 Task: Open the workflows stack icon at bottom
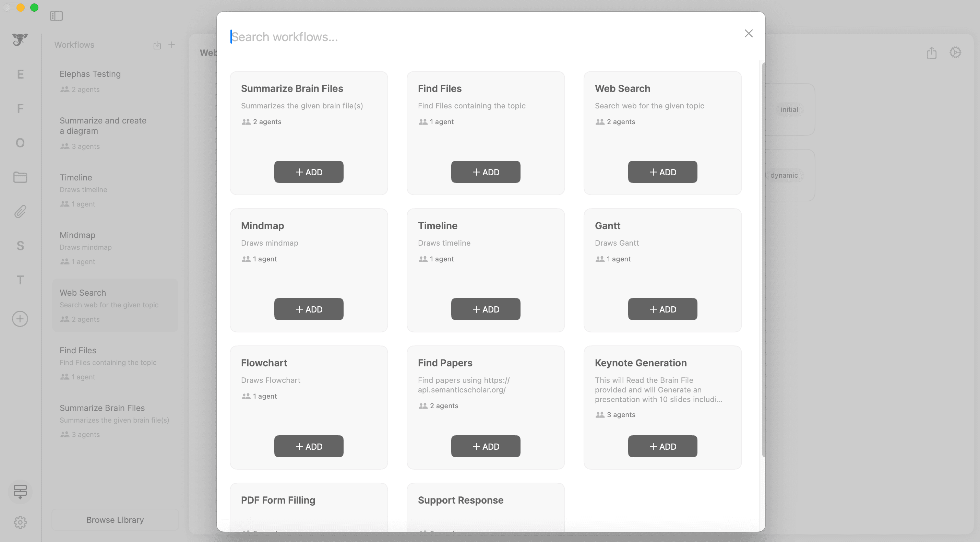(x=20, y=491)
